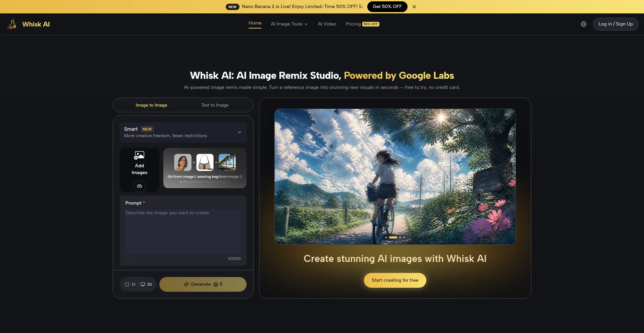Viewport: 644px width, 333px height.
Task: Click Log in / Sign Up
Action: point(616,24)
